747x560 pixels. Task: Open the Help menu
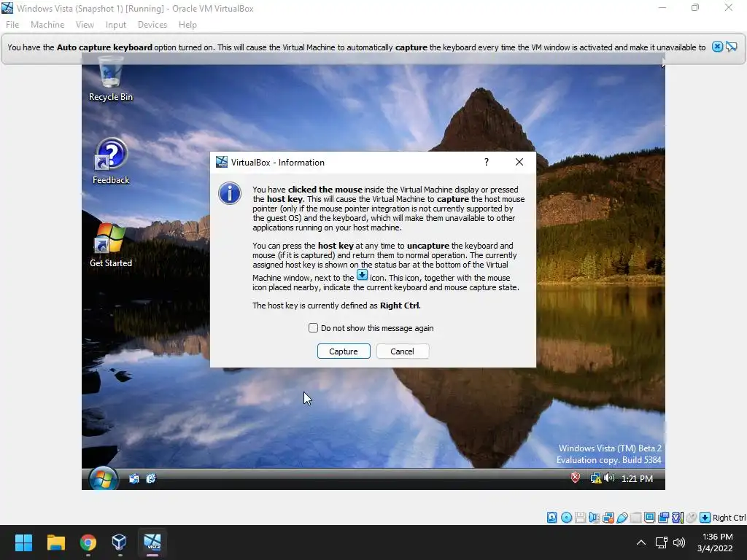[x=187, y=24]
